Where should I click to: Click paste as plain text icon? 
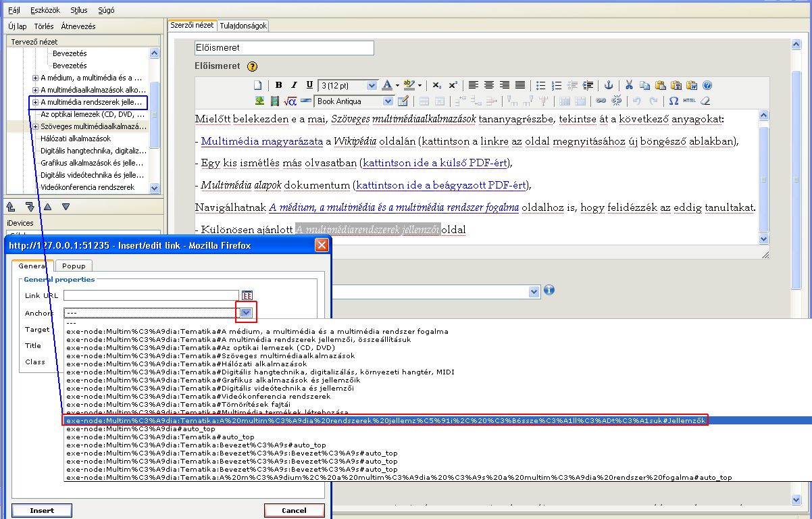click(676, 86)
